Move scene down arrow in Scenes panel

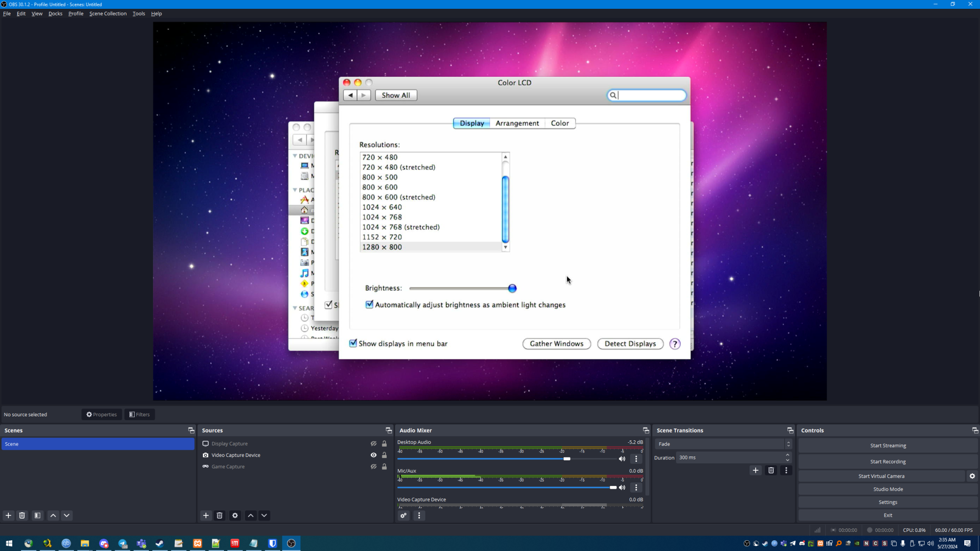67,515
